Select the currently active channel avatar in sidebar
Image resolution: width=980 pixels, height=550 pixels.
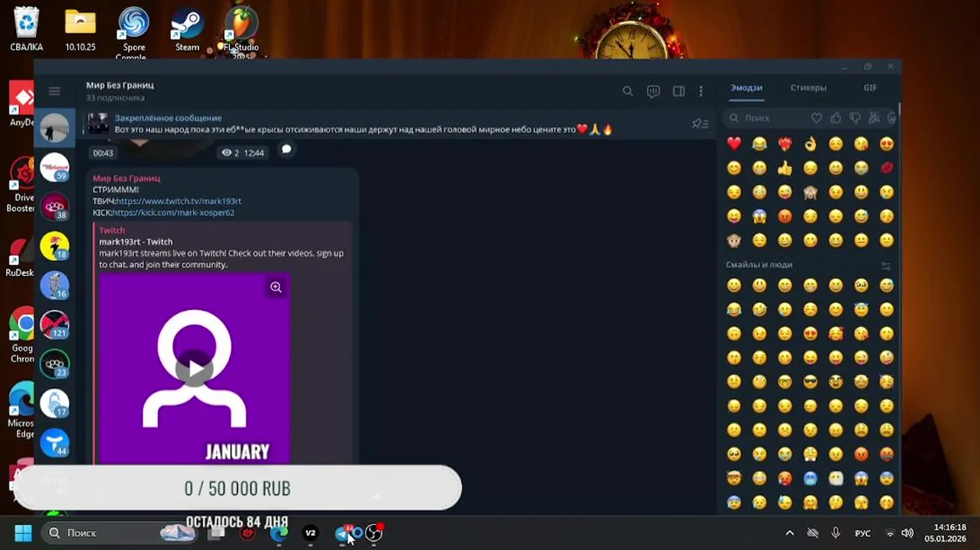[55, 128]
